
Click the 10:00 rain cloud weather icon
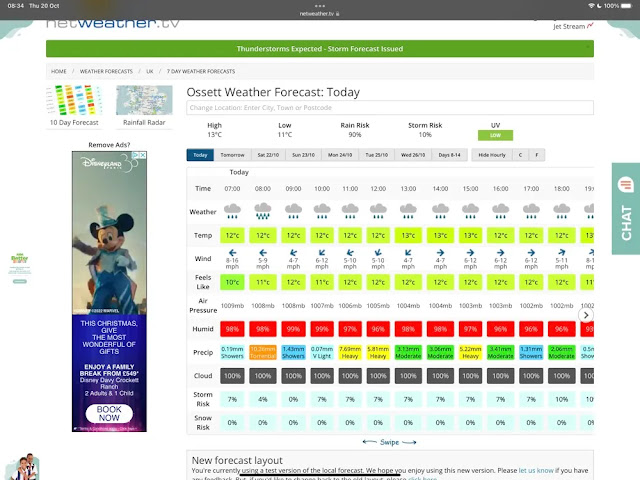[x=322, y=211]
